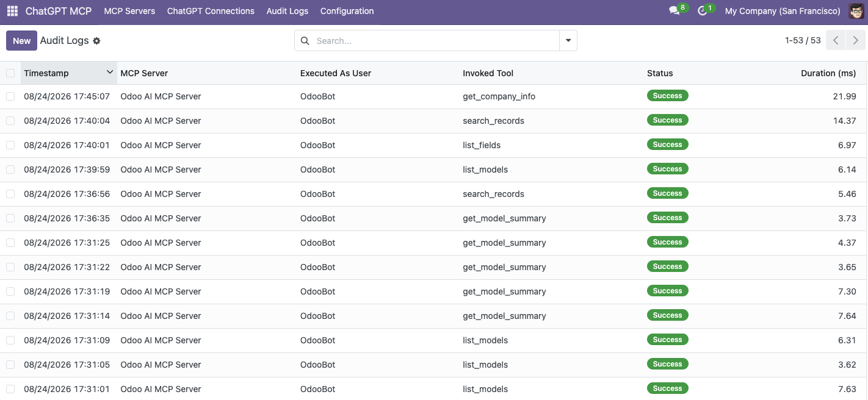Sort by the Status column header
Screen dimensions: 868x400
(x=660, y=73)
